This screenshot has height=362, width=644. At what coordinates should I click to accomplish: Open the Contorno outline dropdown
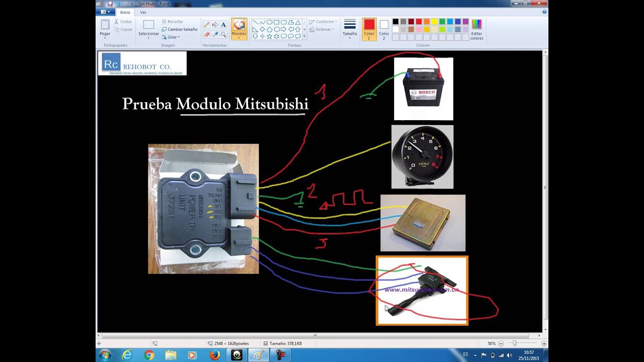(x=323, y=22)
